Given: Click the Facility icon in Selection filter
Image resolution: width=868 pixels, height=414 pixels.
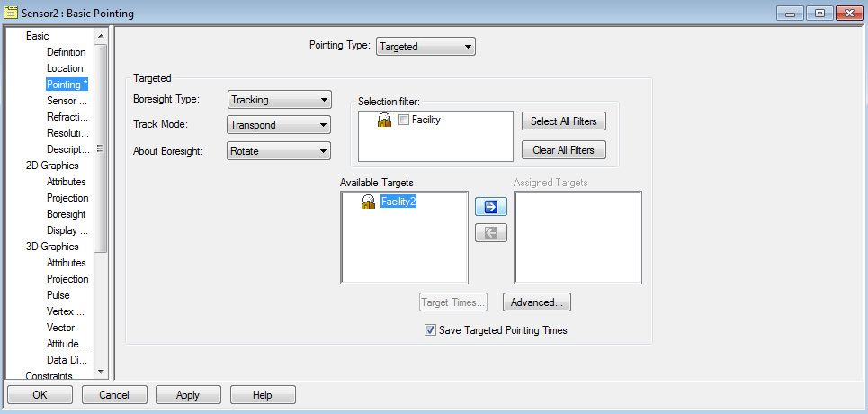Looking at the screenshot, I should [x=384, y=120].
